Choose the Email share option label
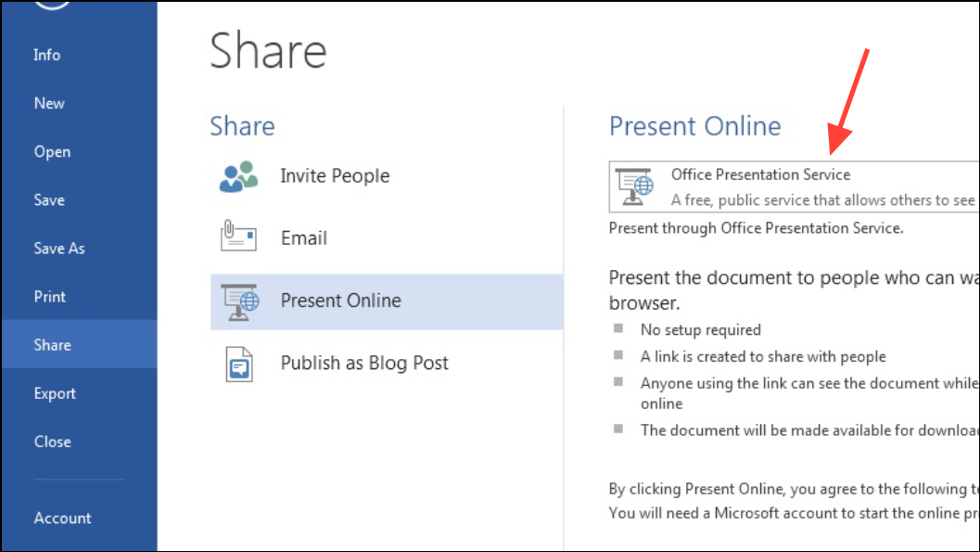 (x=304, y=238)
